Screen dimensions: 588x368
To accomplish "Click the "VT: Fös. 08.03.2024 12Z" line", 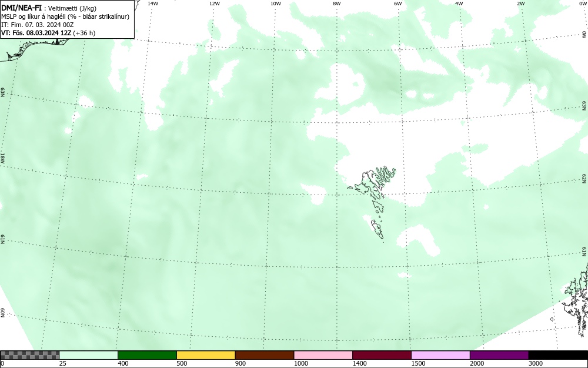I will [36, 33].
